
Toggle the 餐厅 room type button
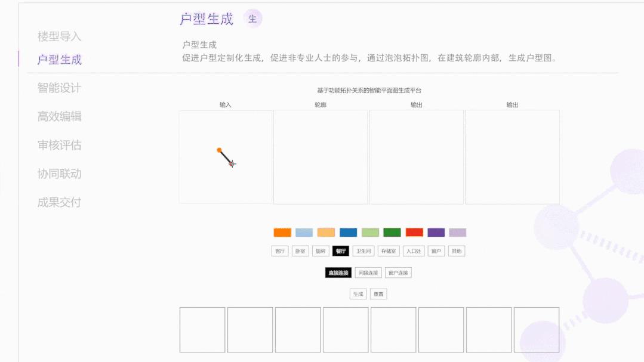pyautogui.click(x=341, y=251)
